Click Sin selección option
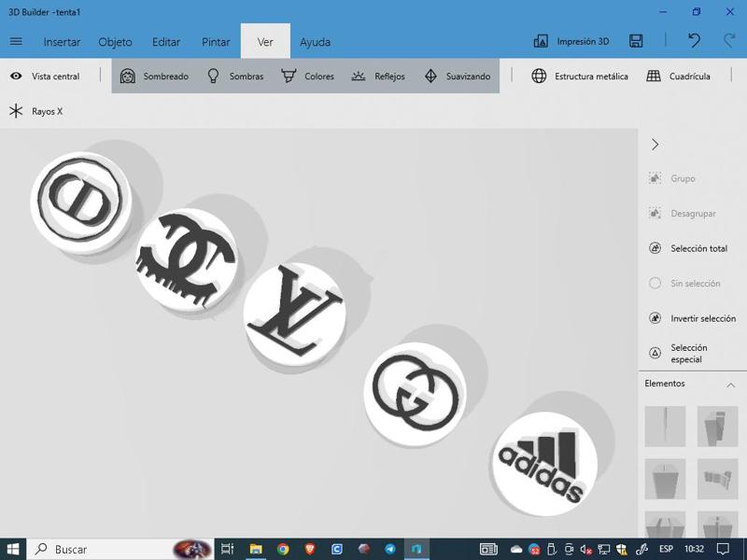The image size is (747, 560). click(x=684, y=284)
